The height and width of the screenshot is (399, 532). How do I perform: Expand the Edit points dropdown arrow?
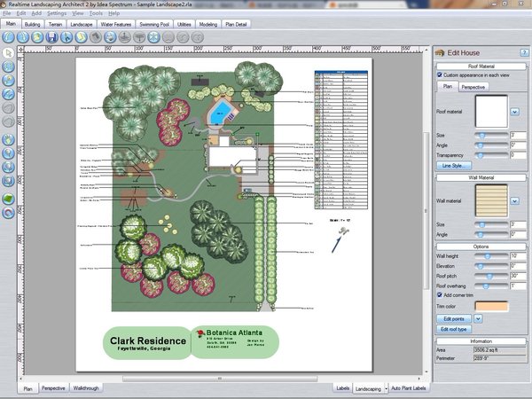click(x=479, y=317)
